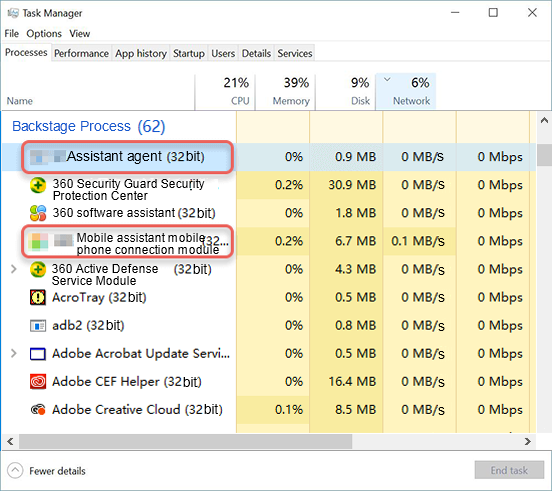This screenshot has height=491, width=552.
Task: Click the horizontal scrollbar left arrow
Action: [x=11, y=441]
